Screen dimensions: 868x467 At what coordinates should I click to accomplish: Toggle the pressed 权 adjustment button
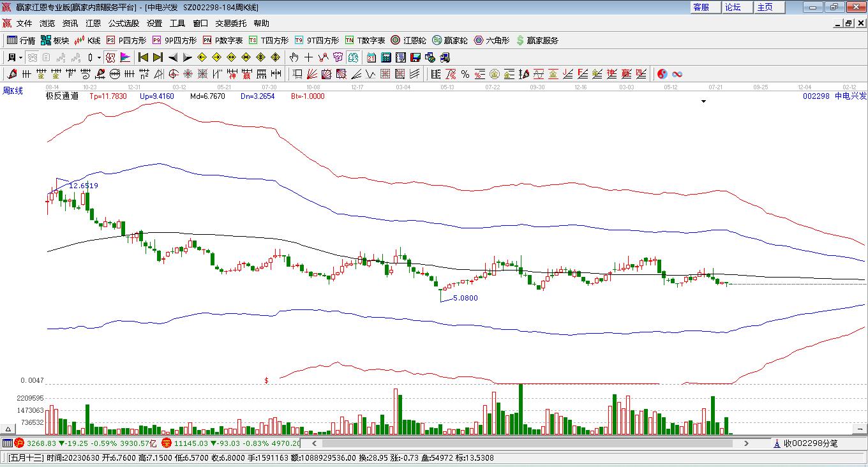click(x=110, y=57)
